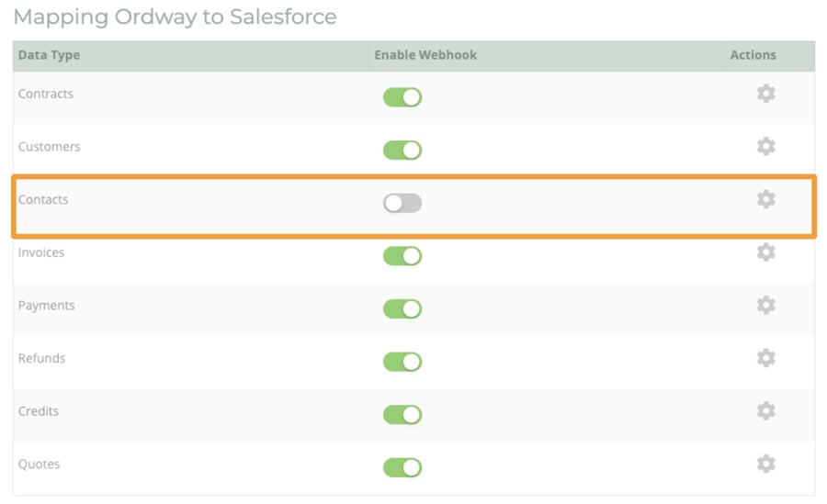
Task: Open the Invoices settings gear
Action: pos(765,252)
